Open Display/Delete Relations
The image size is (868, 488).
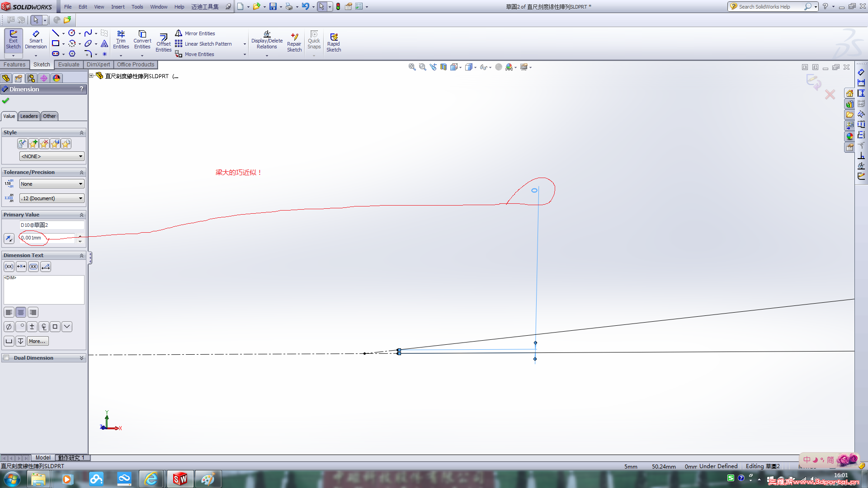coord(267,40)
